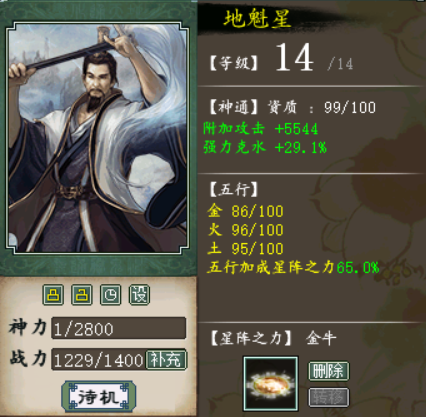This screenshot has height=417, width=426.
Task: Click the 地魁星 title name
Action: pos(258,19)
